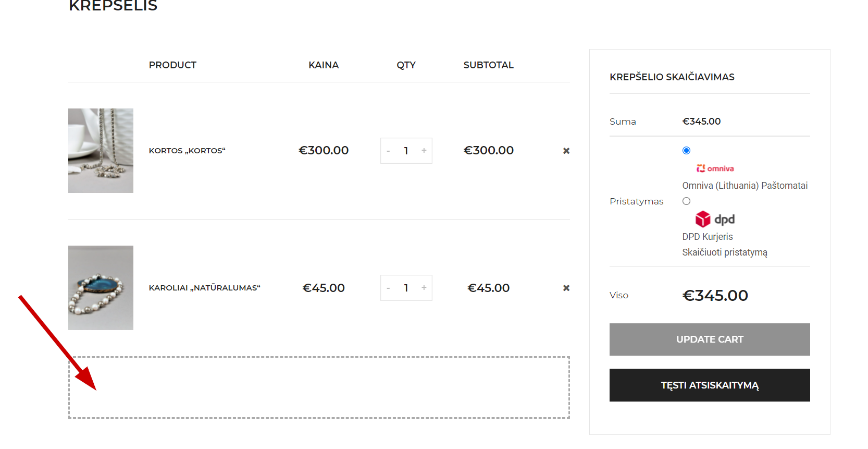Open Karoliai necklace thumbnail image
The image size is (868, 449).
[x=101, y=288]
